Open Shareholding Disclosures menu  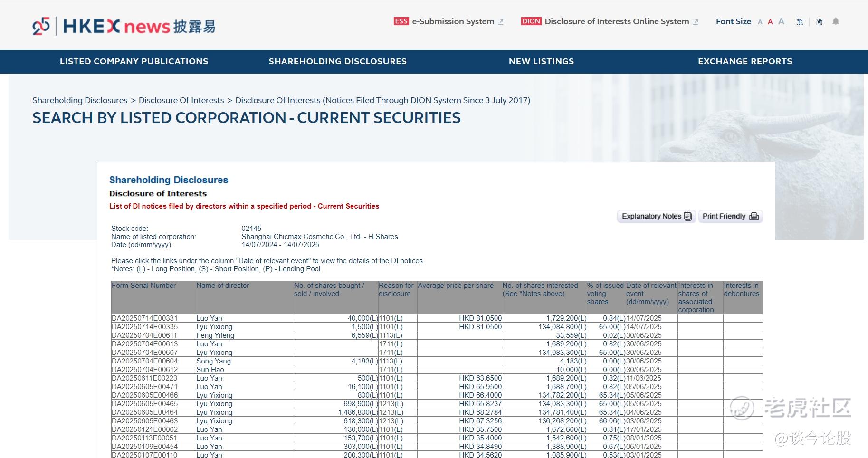(x=338, y=61)
